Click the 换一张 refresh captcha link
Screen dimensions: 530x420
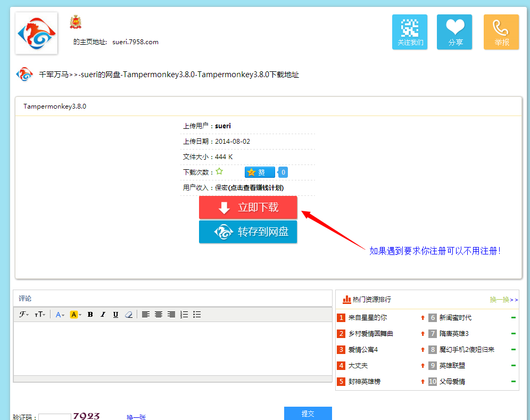click(x=136, y=417)
